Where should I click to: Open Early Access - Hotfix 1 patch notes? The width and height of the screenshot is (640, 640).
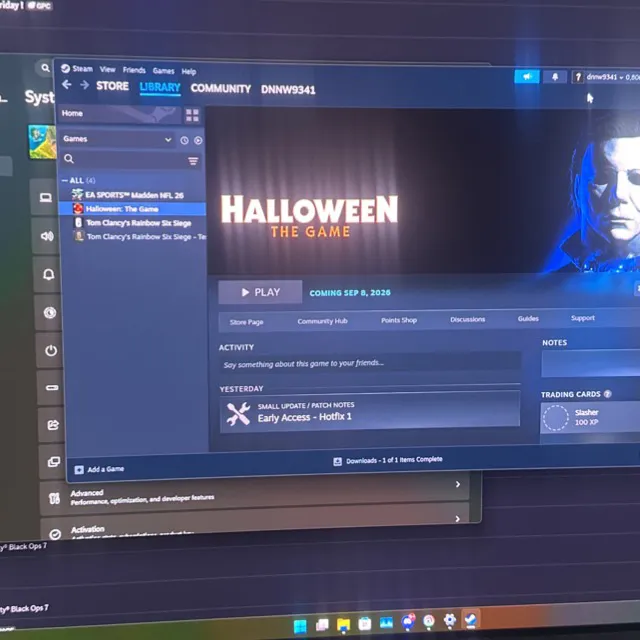[x=370, y=411]
